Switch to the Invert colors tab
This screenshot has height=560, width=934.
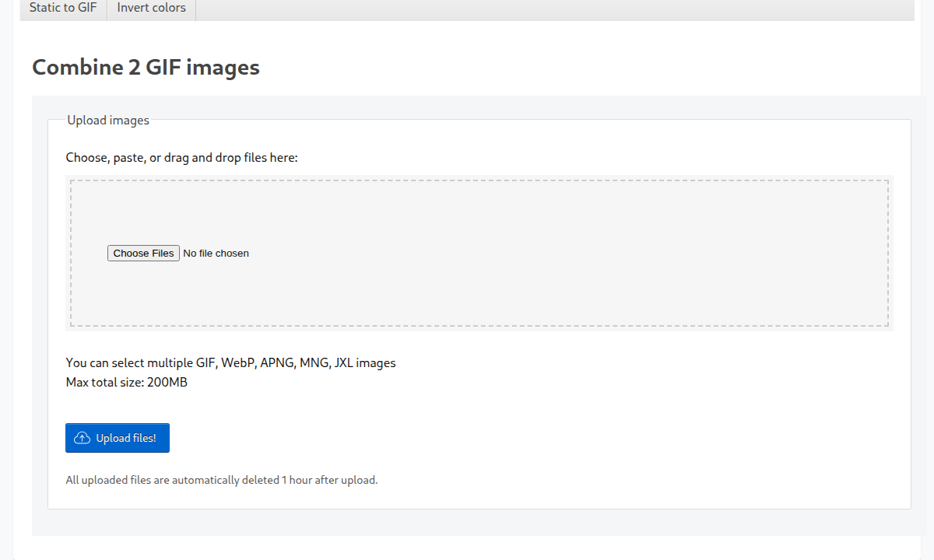tap(151, 9)
